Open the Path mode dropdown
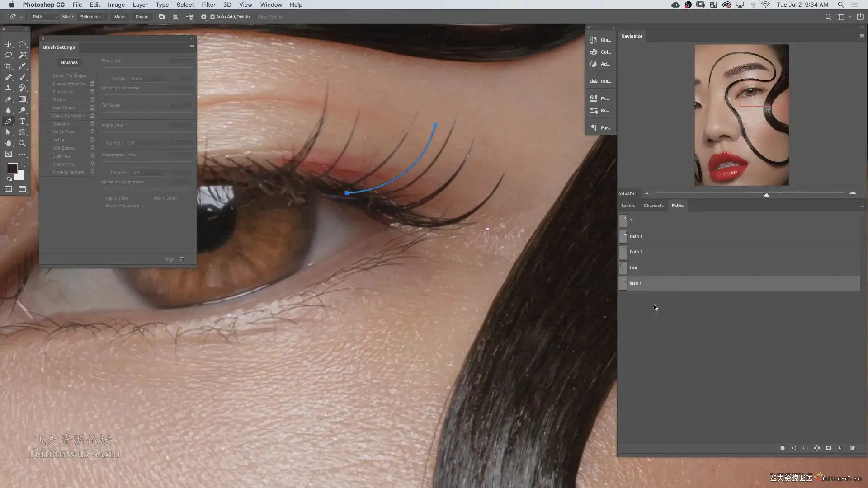This screenshot has width=868, height=488. [x=45, y=17]
